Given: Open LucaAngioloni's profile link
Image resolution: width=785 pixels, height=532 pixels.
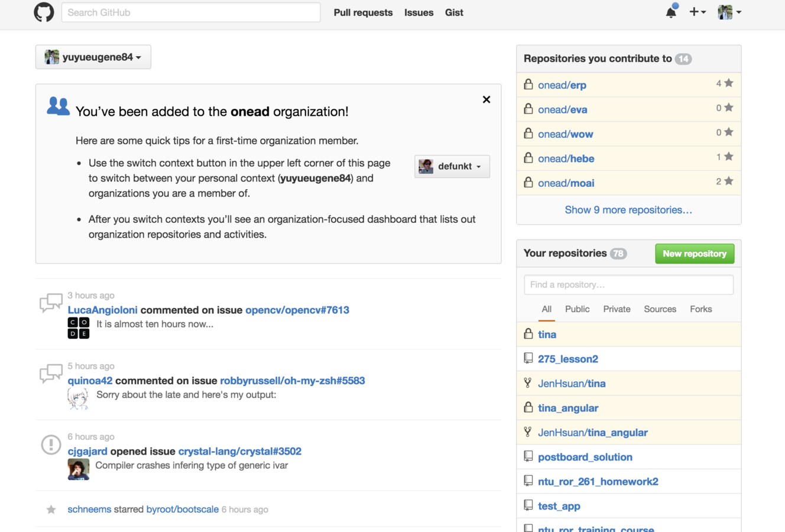Looking at the screenshot, I should coord(102,310).
